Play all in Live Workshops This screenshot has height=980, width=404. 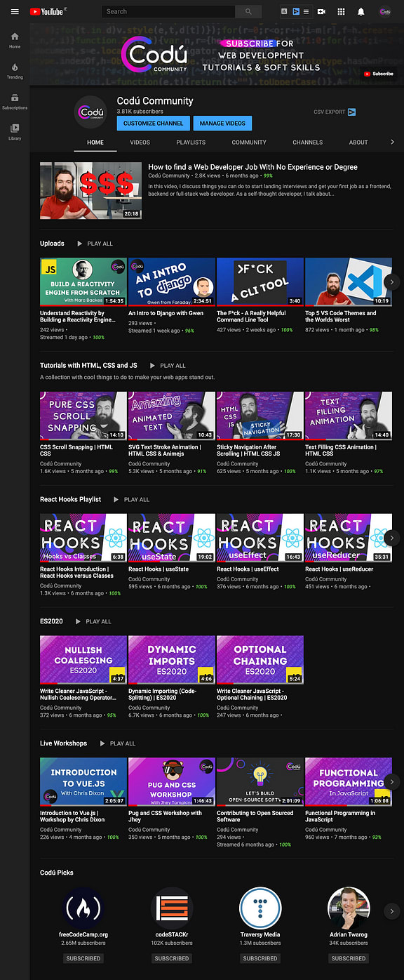click(117, 743)
